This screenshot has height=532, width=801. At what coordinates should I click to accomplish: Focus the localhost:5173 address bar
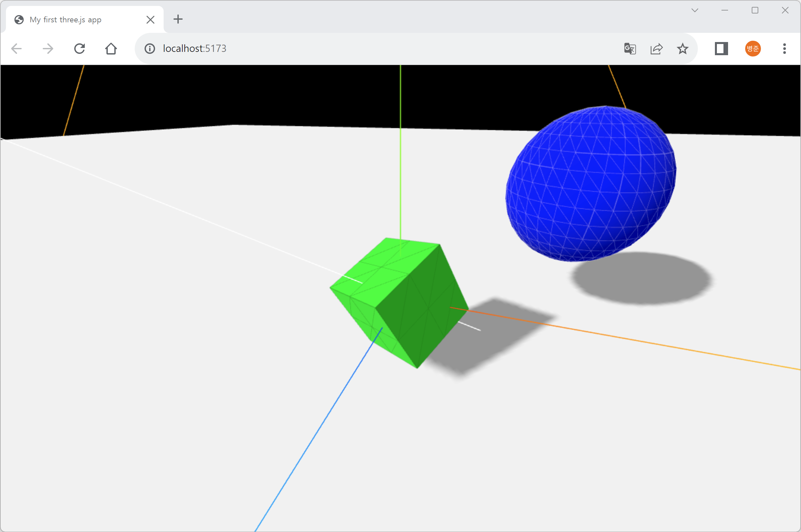(373, 49)
